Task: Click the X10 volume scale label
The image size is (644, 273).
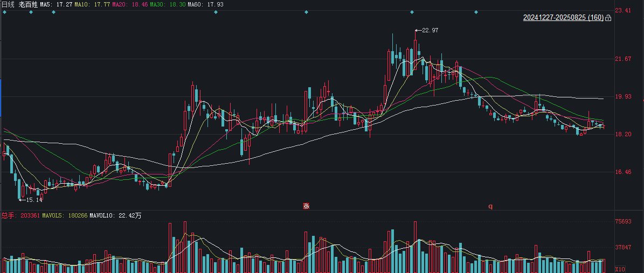Action: click(x=619, y=269)
